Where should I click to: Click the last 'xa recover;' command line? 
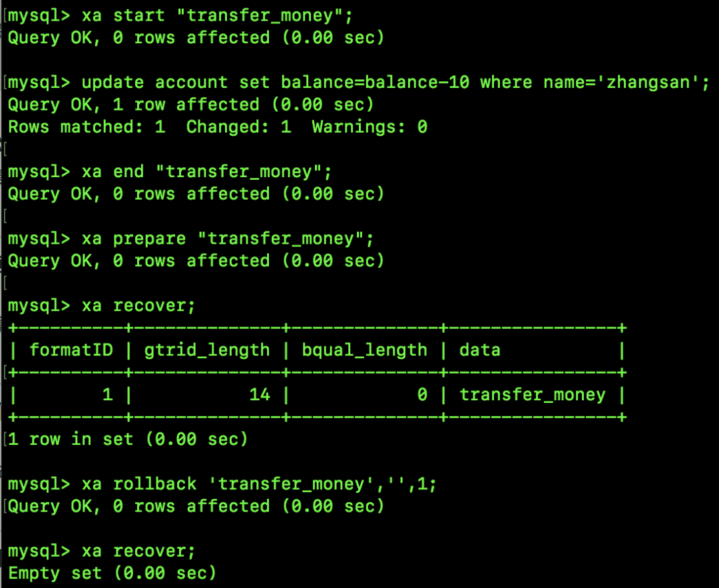[x=138, y=551]
